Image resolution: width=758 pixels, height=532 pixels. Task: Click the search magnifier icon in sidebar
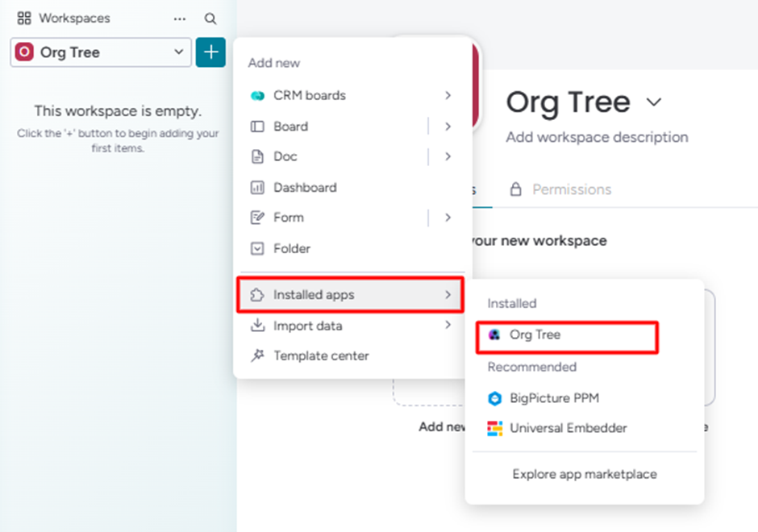(210, 19)
